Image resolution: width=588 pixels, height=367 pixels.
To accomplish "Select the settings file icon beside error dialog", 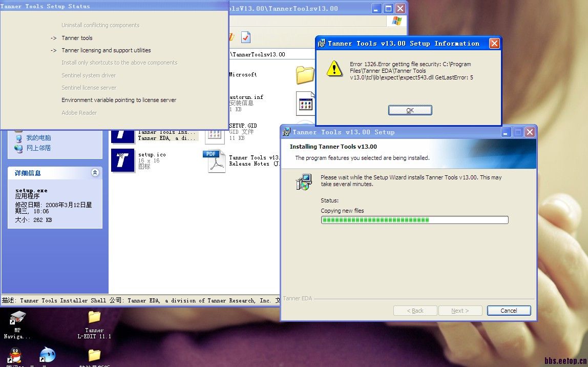I will [305, 103].
